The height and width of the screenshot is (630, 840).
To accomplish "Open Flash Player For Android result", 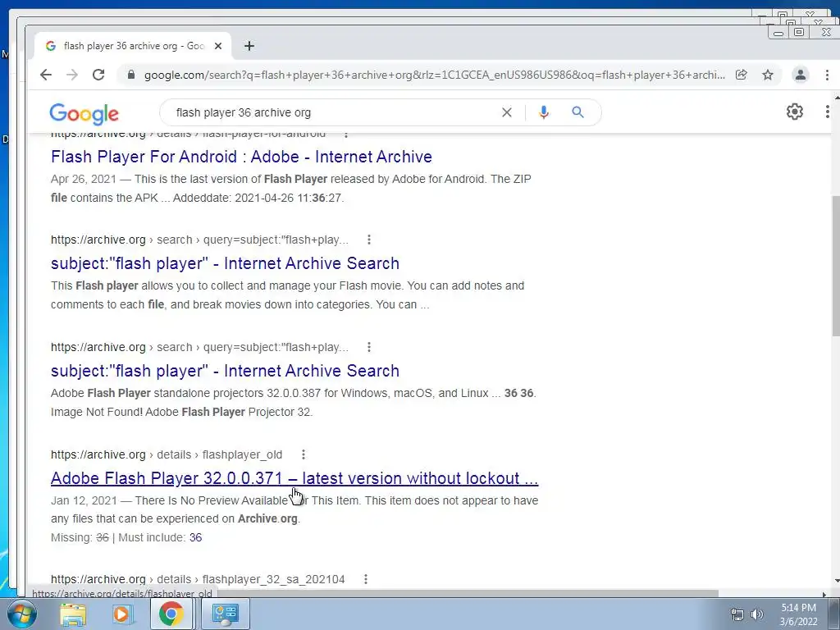I will click(x=242, y=157).
